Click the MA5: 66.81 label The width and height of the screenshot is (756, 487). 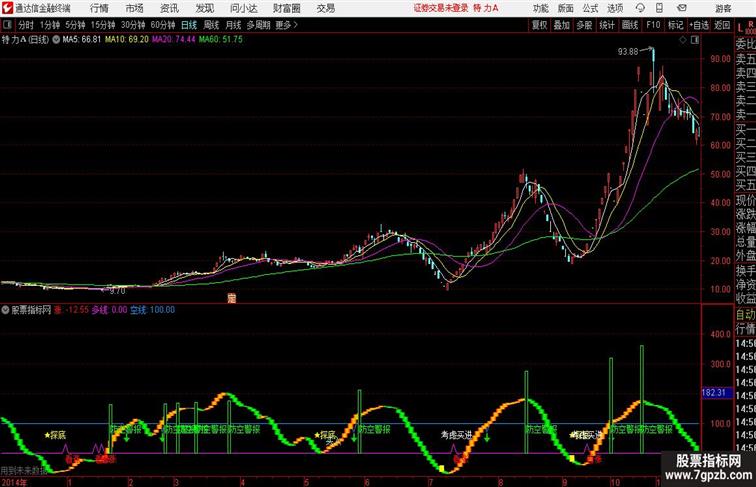point(82,40)
